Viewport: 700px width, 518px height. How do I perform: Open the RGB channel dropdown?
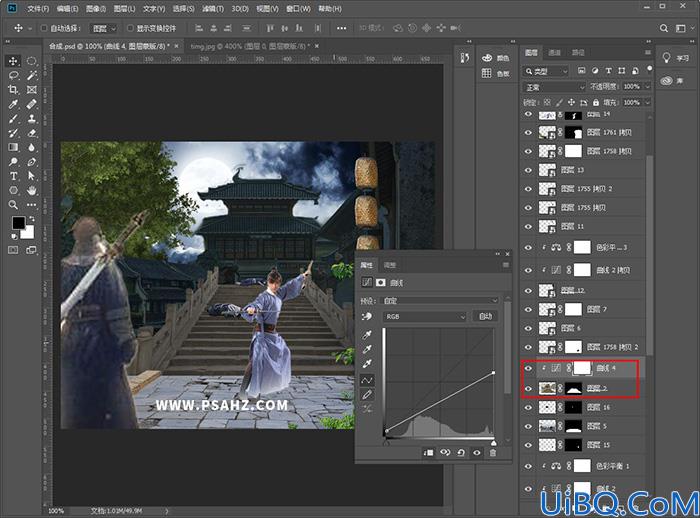click(x=425, y=317)
